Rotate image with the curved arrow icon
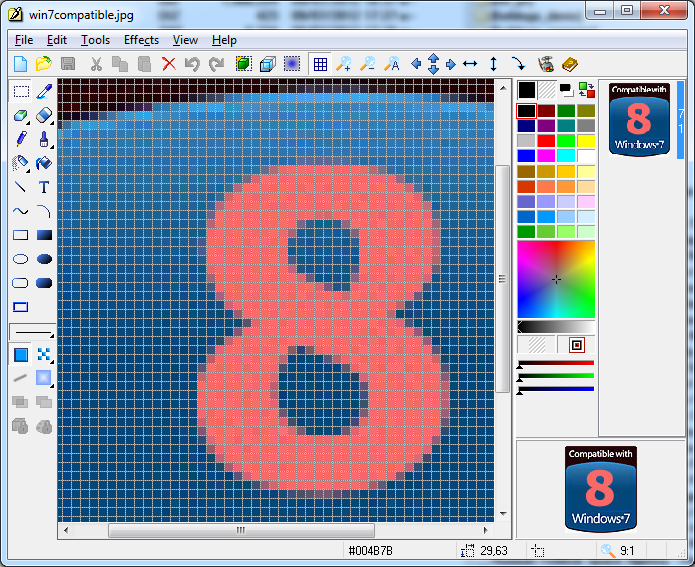This screenshot has width=695, height=567. pyautogui.click(x=518, y=64)
